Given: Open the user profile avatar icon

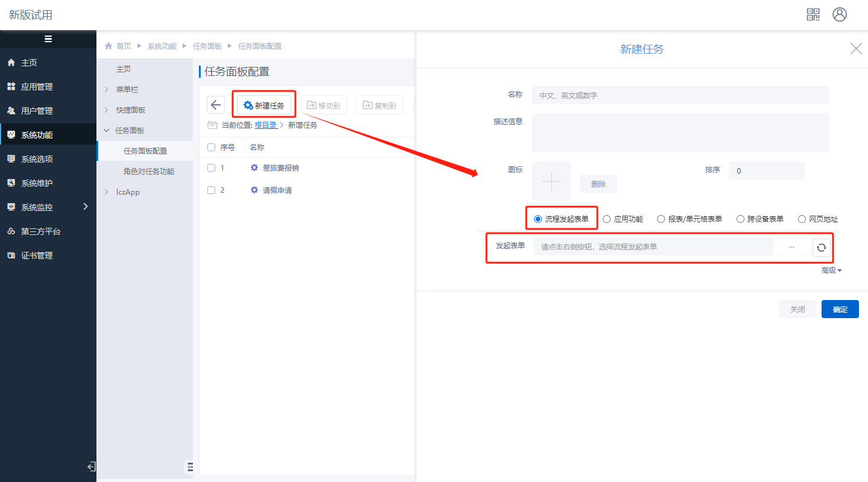Looking at the screenshot, I should point(840,14).
